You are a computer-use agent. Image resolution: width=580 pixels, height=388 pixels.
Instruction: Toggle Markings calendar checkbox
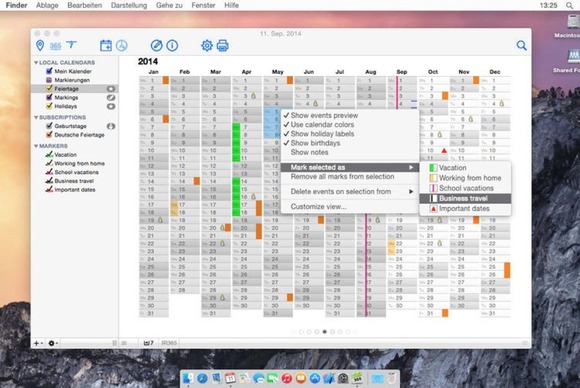coord(49,97)
